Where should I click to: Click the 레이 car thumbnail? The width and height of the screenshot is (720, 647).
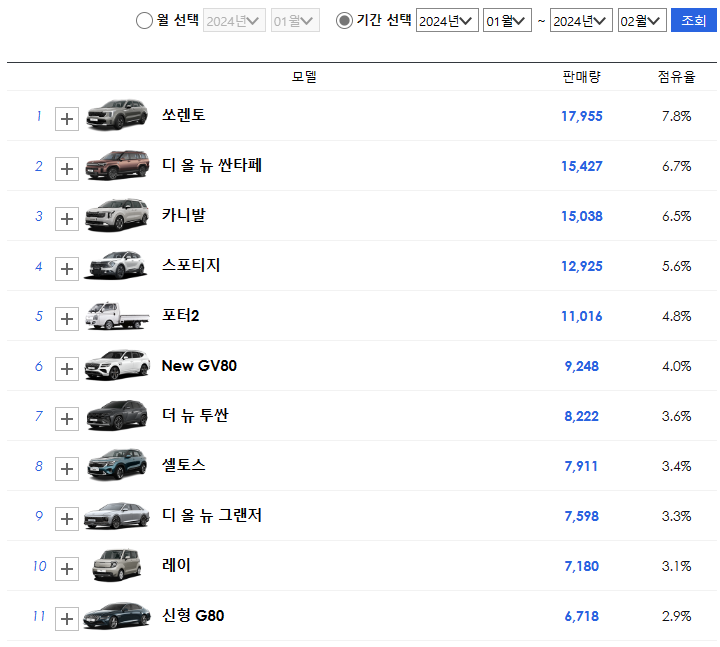pyautogui.click(x=117, y=565)
